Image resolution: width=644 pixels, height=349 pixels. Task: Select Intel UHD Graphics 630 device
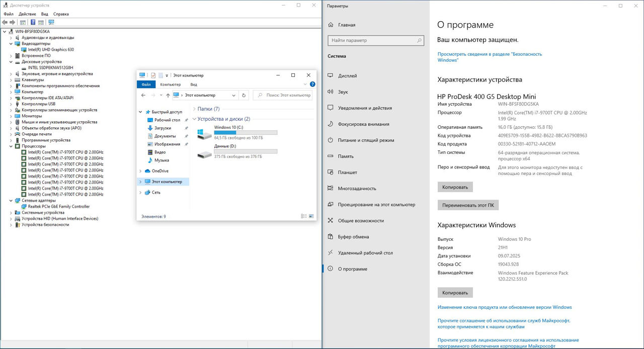point(51,50)
